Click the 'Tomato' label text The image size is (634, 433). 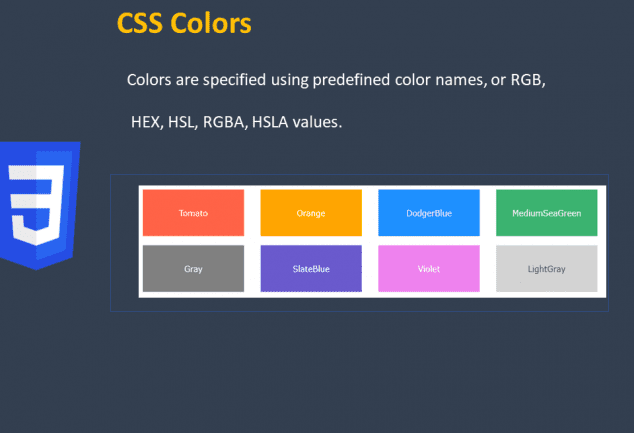click(193, 213)
